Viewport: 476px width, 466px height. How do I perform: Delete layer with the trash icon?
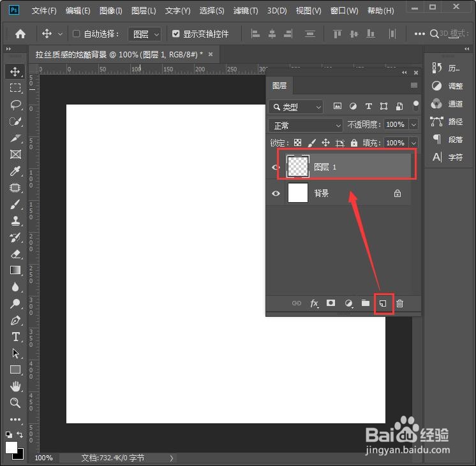[400, 303]
